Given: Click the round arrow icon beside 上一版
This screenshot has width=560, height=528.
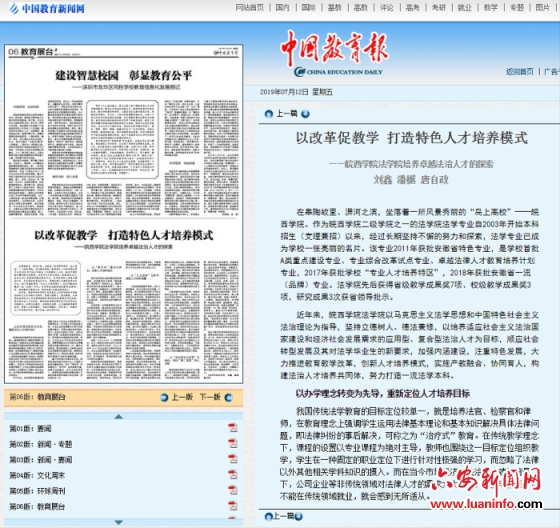Looking at the screenshot, I should [x=164, y=397].
